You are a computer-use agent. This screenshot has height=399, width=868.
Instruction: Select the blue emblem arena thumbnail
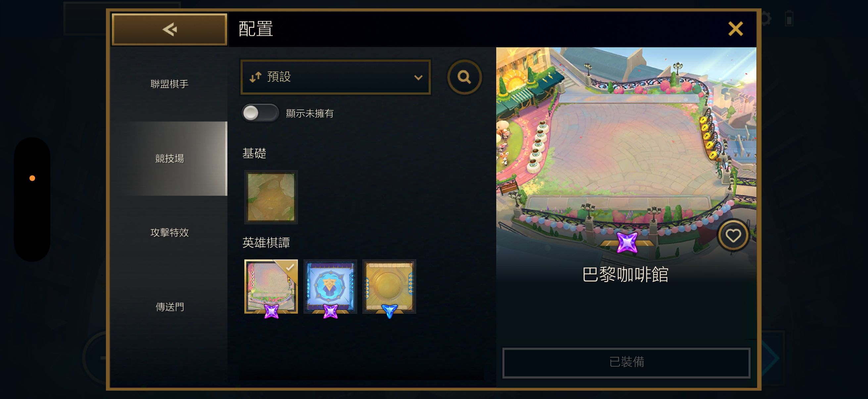(x=330, y=287)
